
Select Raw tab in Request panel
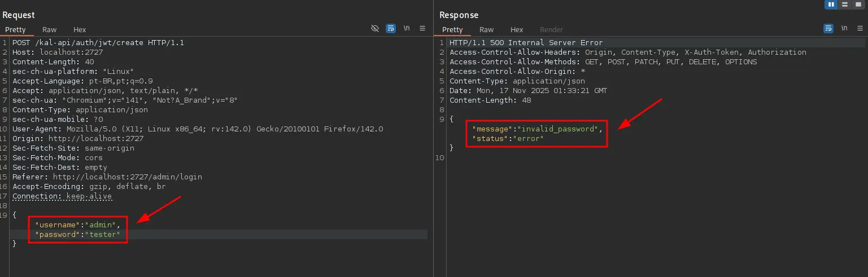point(50,29)
